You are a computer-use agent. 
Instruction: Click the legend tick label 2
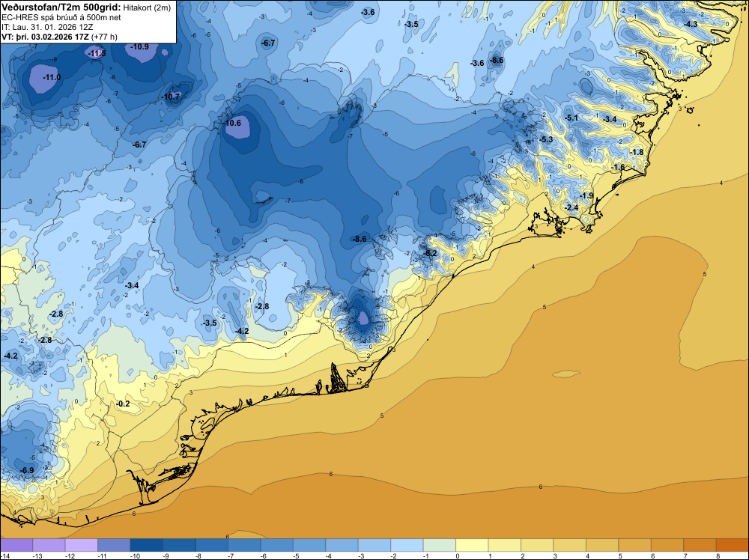[x=523, y=556]
